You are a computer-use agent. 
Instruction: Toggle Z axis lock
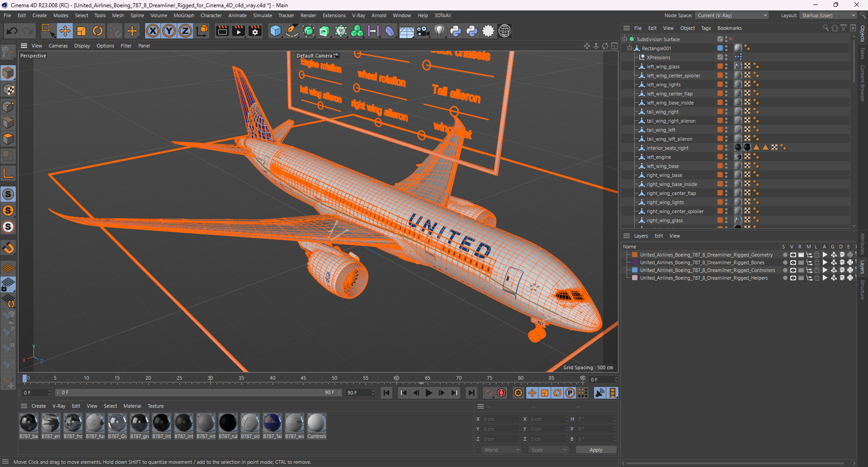click(x=185, y=31)
